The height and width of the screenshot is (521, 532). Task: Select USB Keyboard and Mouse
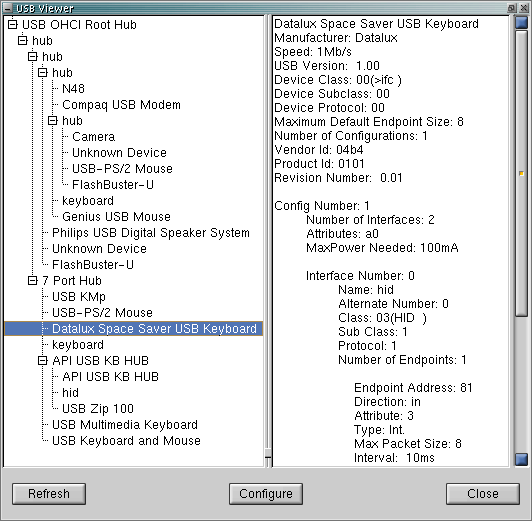[126, 441]
